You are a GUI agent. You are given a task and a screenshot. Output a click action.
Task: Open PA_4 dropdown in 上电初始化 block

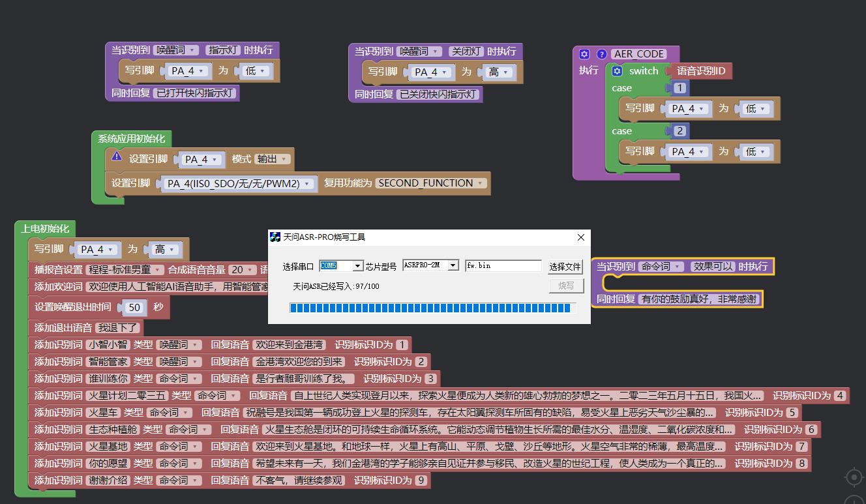[98, 250]
